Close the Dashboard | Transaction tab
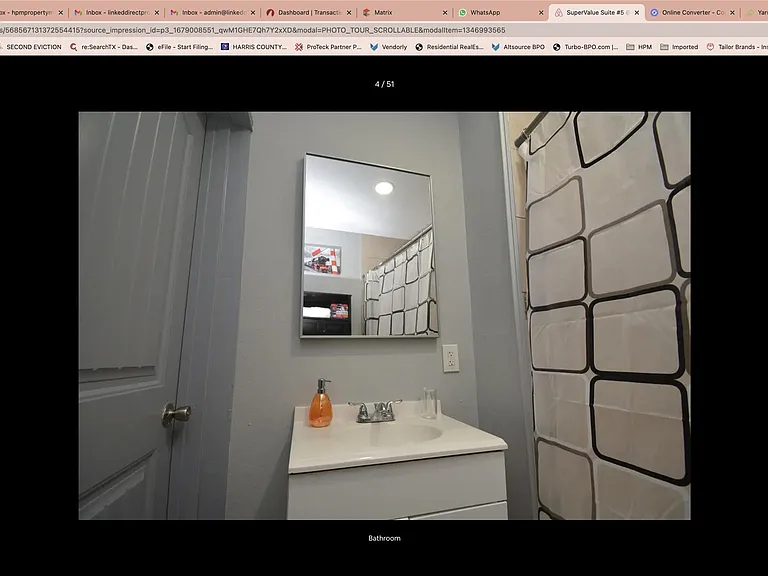This screenshot has width=768, height=576. coord(349,13)
